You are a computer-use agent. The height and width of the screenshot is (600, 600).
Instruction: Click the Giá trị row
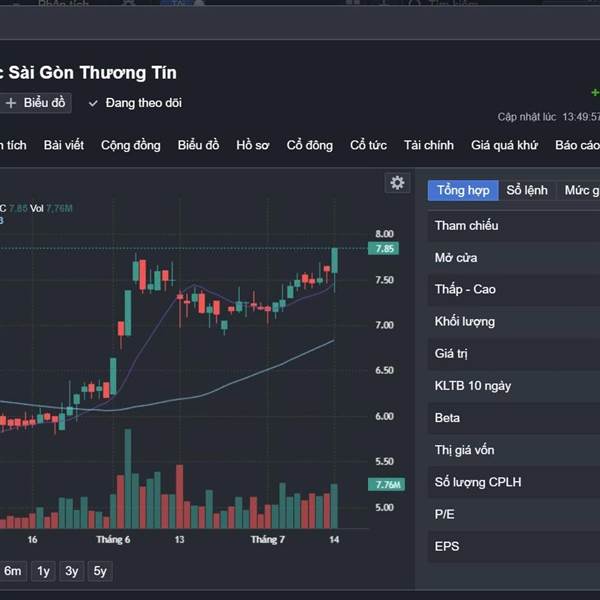coord(514,354)
